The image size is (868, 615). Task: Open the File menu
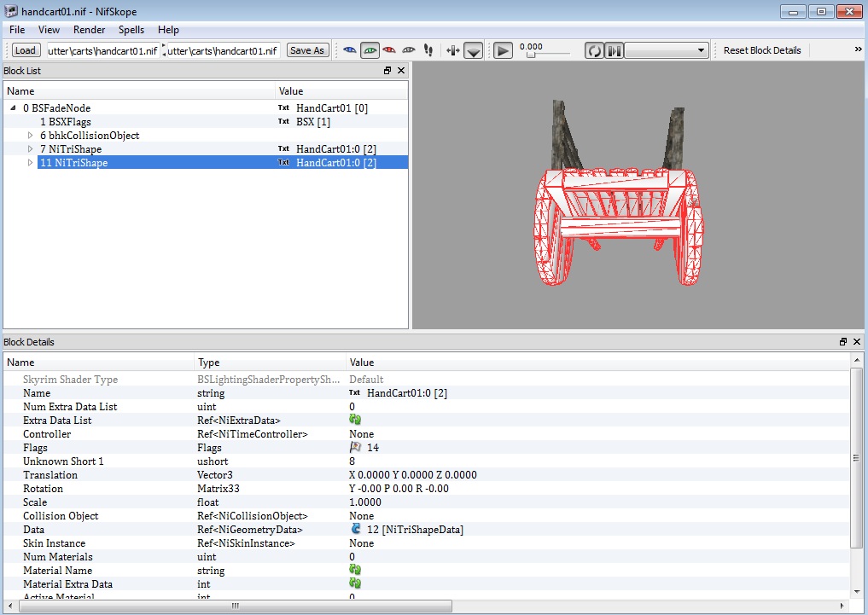[17, 30]
